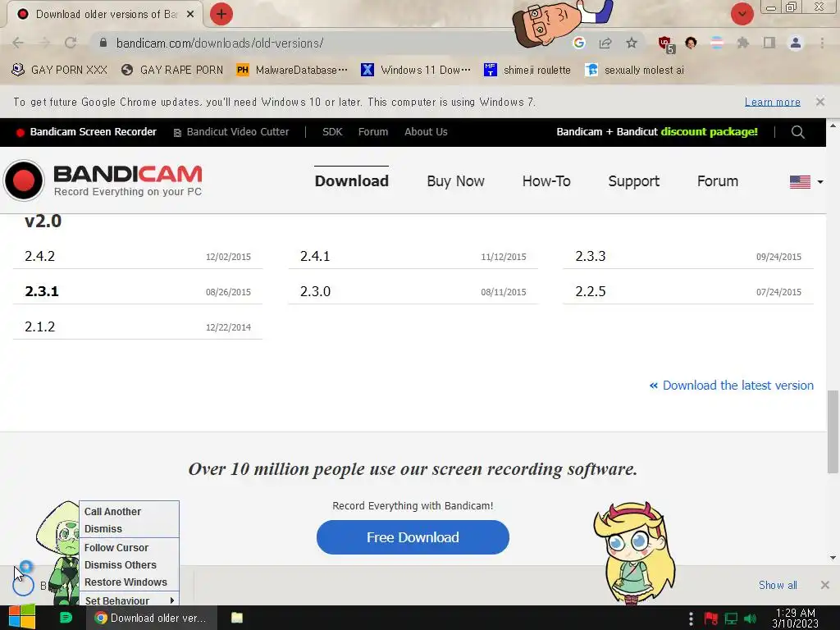Click the volume speaker tray icon

751,619
